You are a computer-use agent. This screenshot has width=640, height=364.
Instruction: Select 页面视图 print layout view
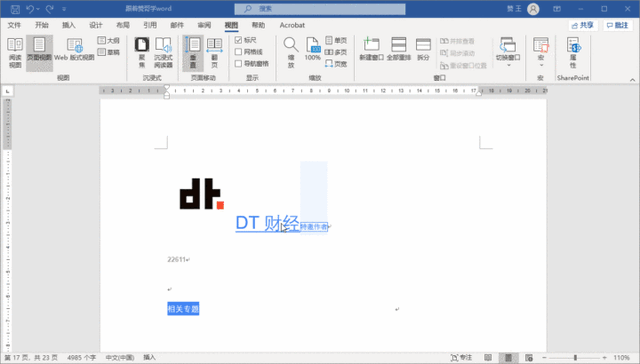(x=39, y=53)
